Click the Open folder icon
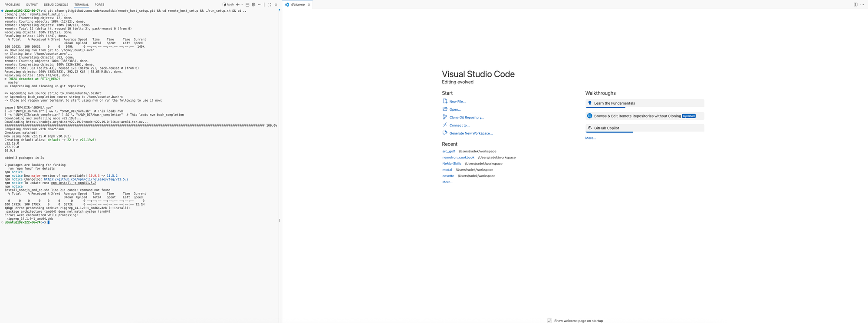Viewport: 868px width, 323px height. [445, 109]
